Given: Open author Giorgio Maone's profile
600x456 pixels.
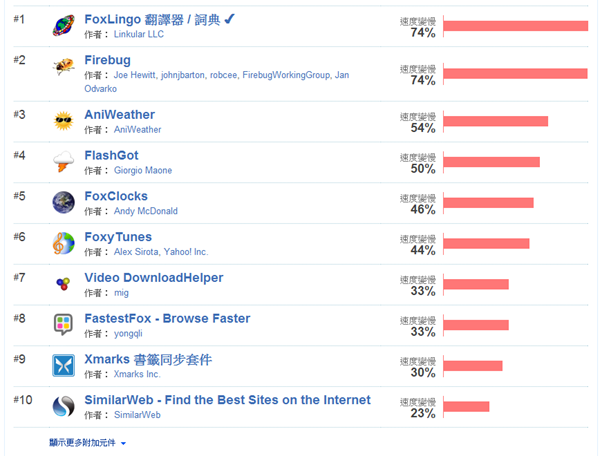Looking at the screenshot, I should (x=143, y=170).
